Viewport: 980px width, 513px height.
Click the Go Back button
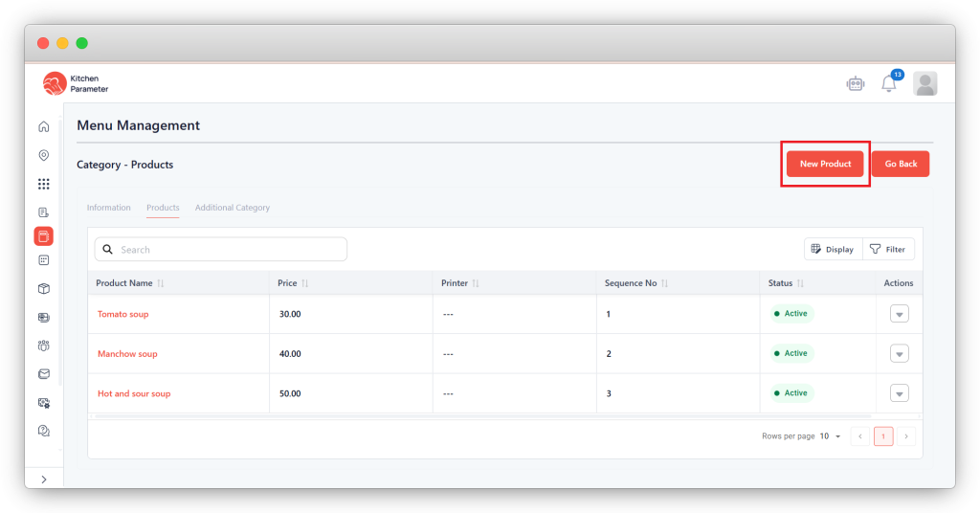pyautogui.click(x=900, y=164)
